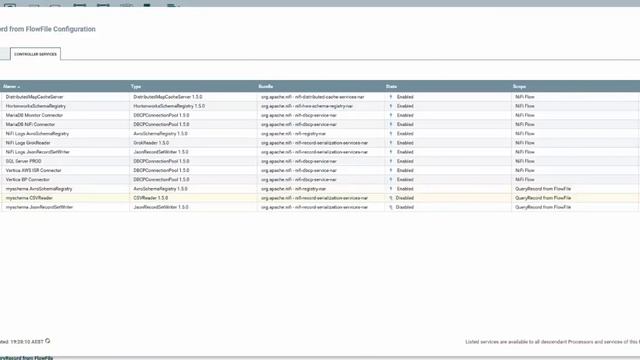Click the state icon in SQL Server PROD row
Viewport: 640px width, 360px height.
[391, 161]
